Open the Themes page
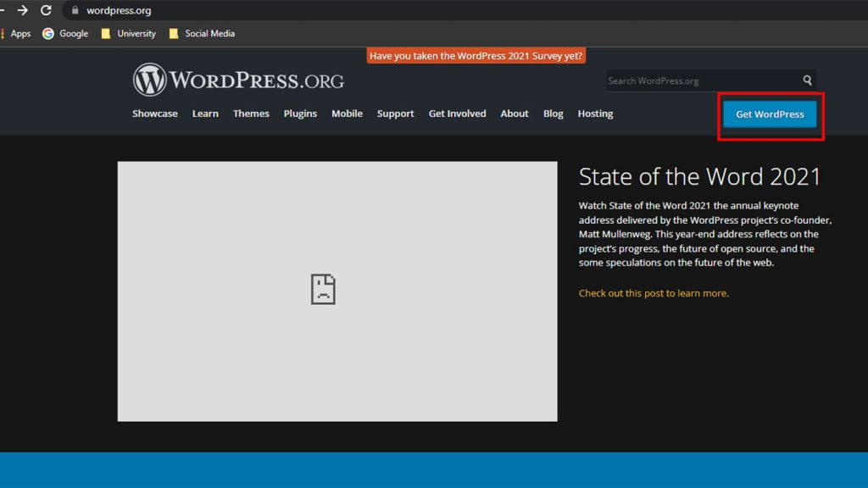This screenshot has width=868, height=488. [251, 114]
